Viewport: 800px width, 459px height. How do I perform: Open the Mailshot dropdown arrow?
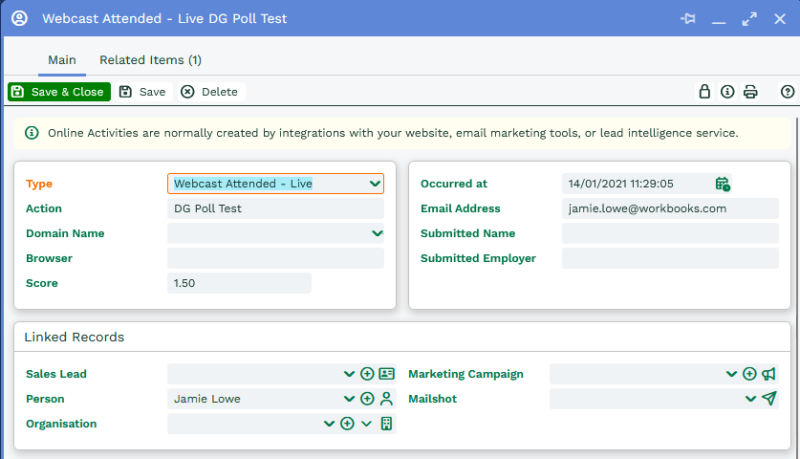pyautogui.click(x=750, y=399)
